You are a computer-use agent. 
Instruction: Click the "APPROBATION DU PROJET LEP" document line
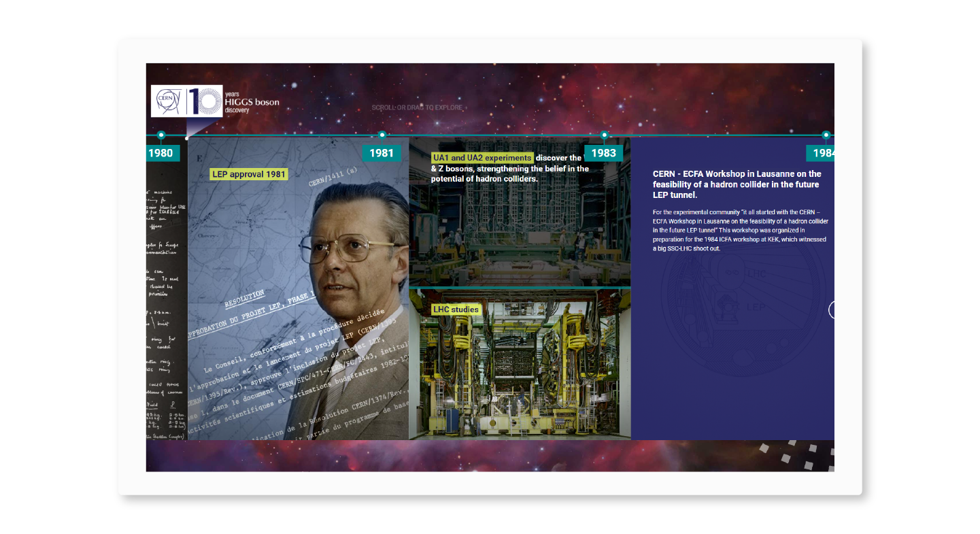point(251,316)
